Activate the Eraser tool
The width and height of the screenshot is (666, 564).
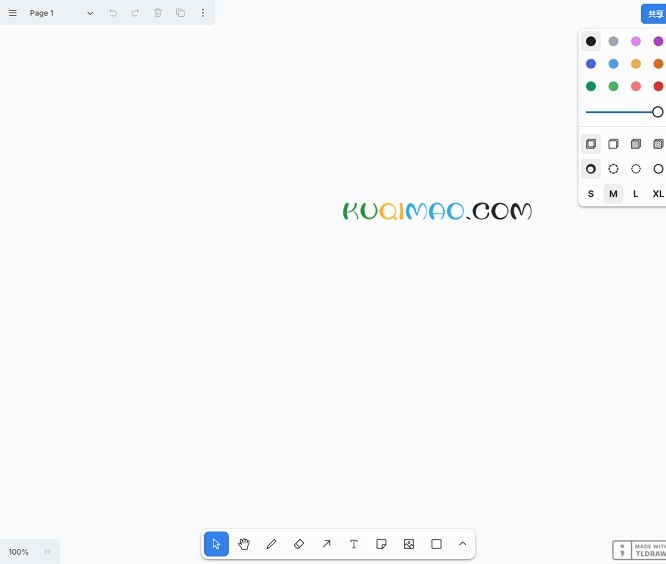click(x=299, y=544)
